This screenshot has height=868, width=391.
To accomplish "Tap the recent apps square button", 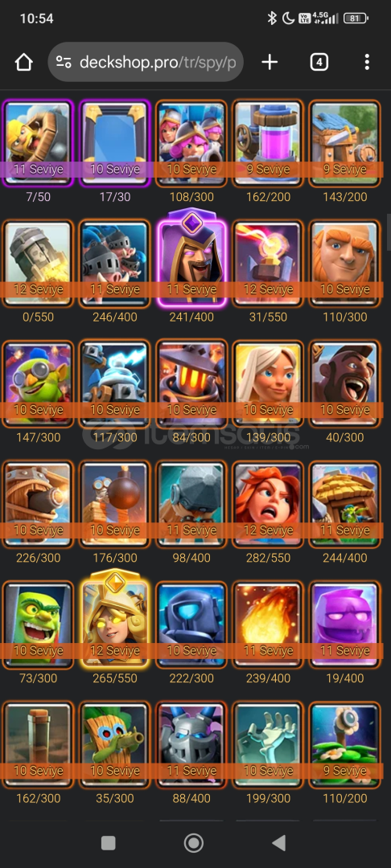I will [108, 843].
